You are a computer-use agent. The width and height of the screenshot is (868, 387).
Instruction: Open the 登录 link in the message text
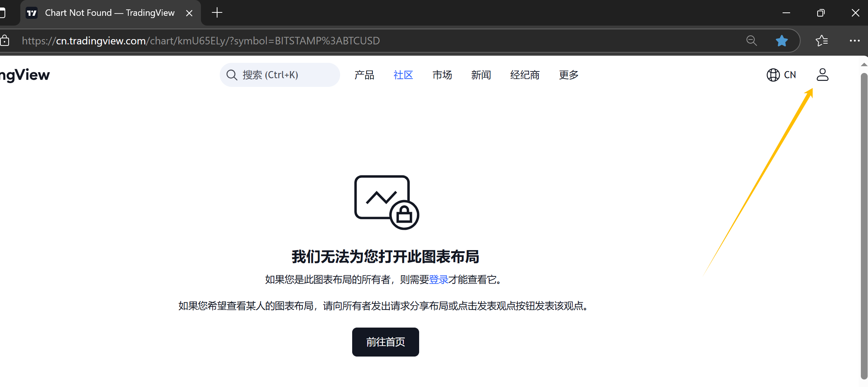[x=439, y=279]
